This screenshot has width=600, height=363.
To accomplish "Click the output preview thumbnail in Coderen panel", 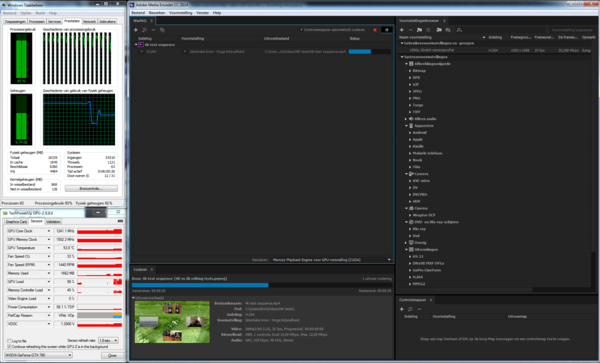I will coord(172,322).
